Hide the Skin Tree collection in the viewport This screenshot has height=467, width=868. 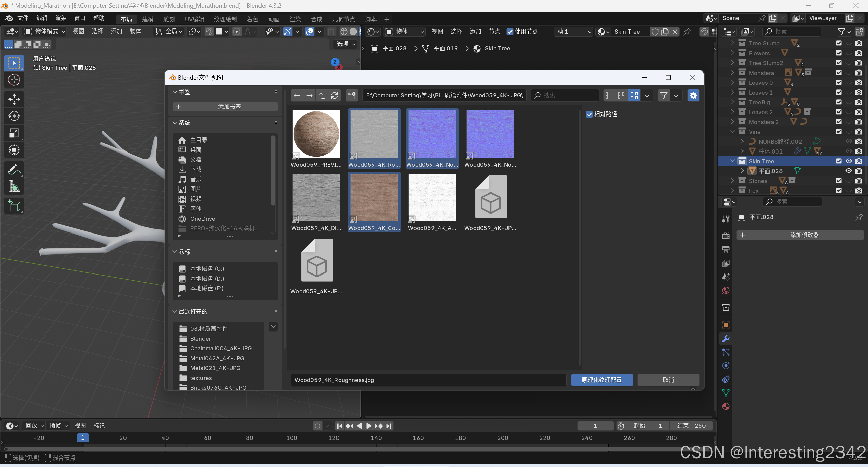coord(848,161)
